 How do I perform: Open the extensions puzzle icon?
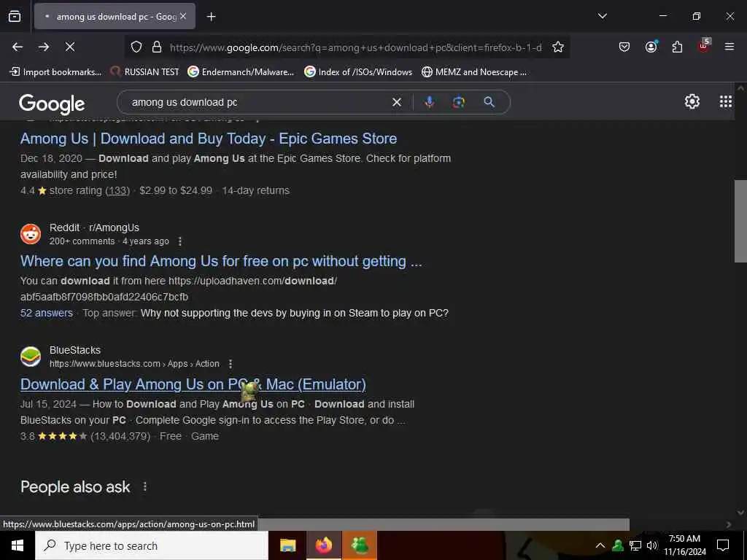coord(677,47)
